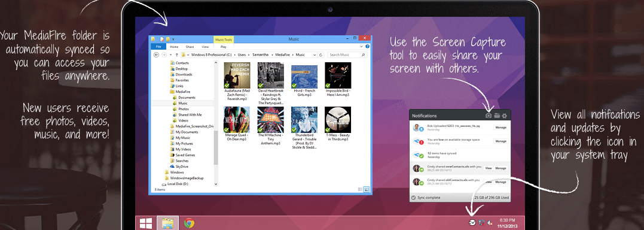Image resolution: width=644 pixels, height=230 pixels.
Task: Click View for Cindy's newContacts.xls share
Action: click(489, 168)
